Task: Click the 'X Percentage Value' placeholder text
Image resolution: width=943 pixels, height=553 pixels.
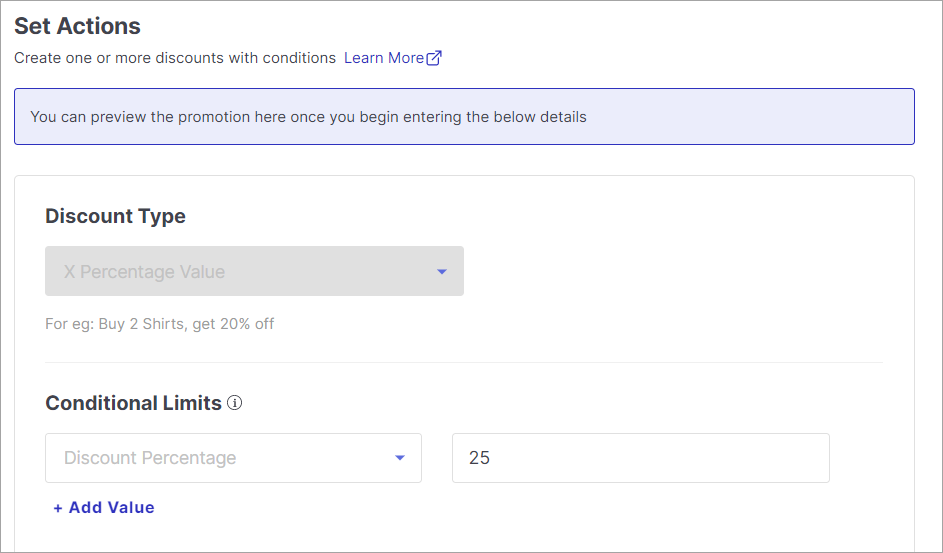Action: coord(144,272)
